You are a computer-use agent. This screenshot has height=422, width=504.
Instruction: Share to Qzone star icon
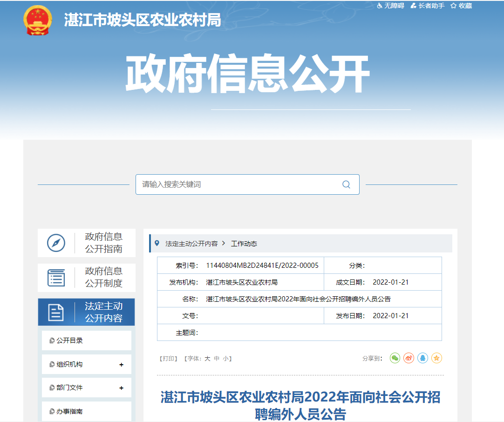tap(436, 358)
